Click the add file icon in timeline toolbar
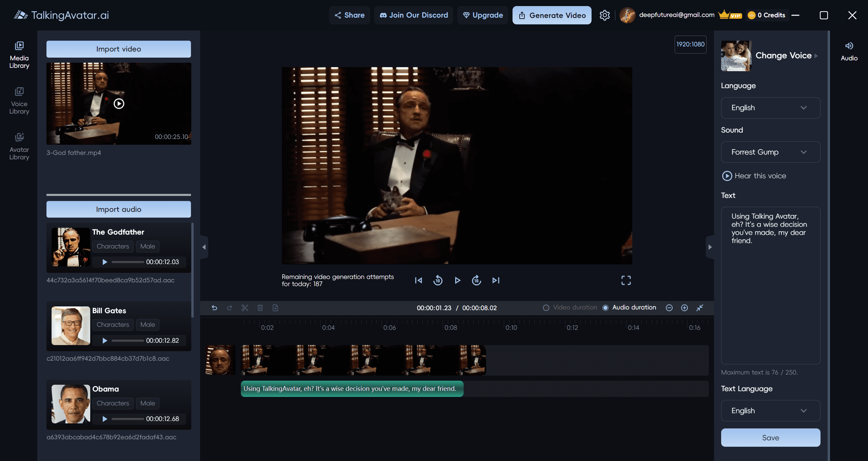Image resolution: width=868 pixels, height=461 pixels. pyautogui.click(x=275, y=308)
